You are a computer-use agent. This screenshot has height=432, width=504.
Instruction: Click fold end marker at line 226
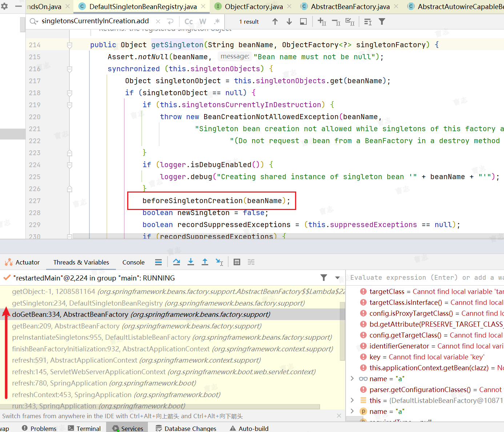pos(69,189)
